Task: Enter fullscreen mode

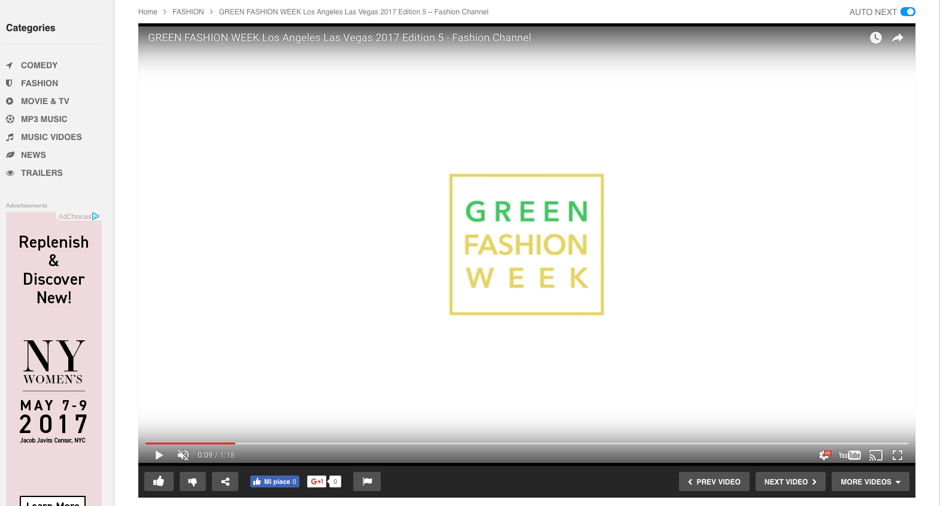Action: pos(897,455)
